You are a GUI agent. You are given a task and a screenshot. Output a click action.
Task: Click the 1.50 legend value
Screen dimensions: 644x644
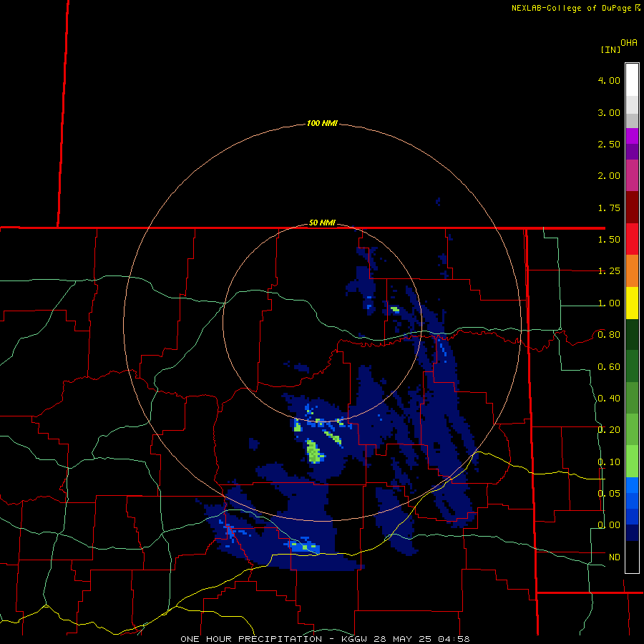(x=609, y=240)
